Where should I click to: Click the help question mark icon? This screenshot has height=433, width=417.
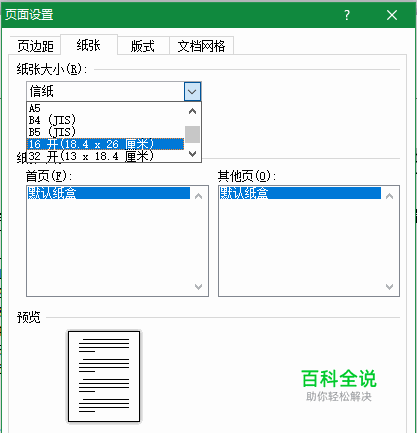point(347,15)
